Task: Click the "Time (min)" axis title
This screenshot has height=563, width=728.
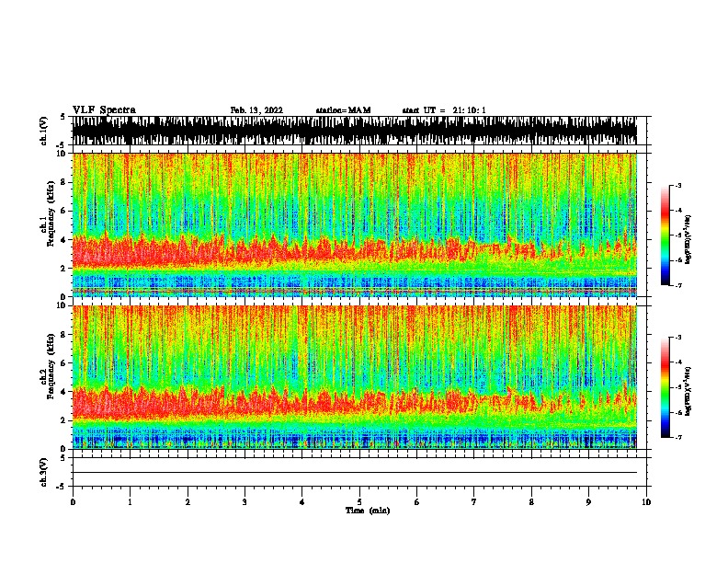Action: [368, 511]
